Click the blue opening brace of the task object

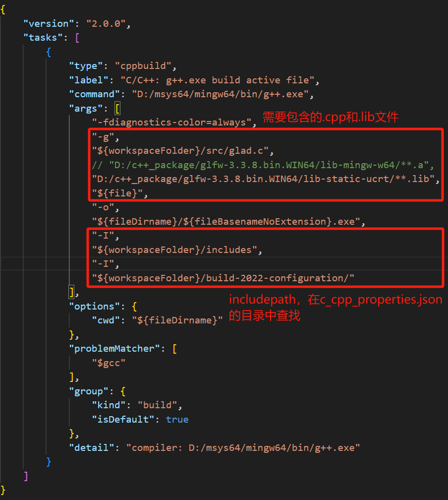click(x=49, y=52)
